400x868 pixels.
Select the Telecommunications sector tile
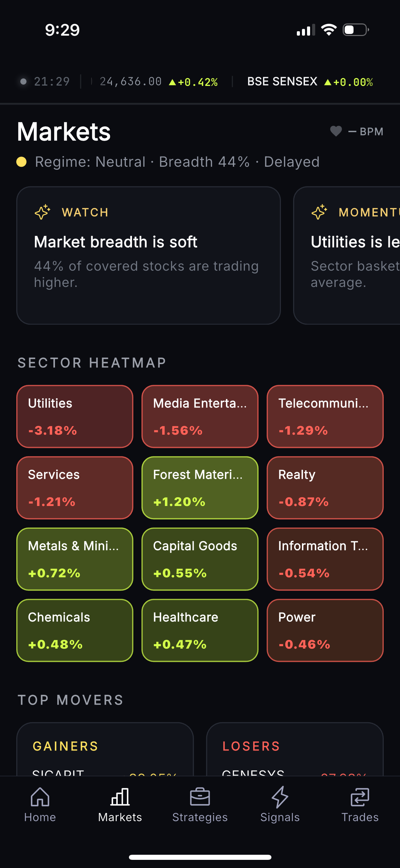(x=325, y=416)
